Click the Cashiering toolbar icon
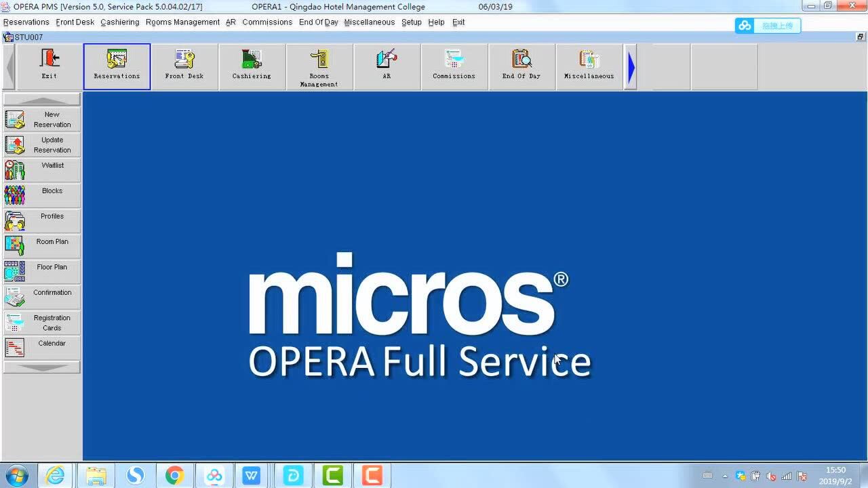 coord(252,66)
